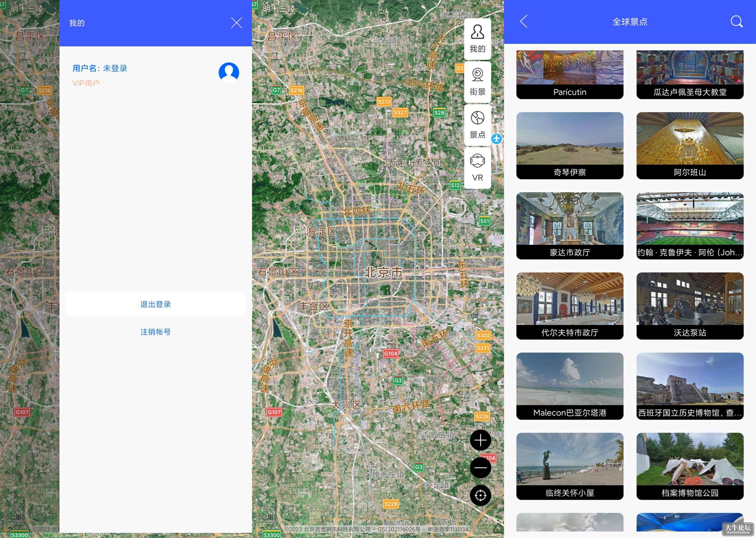The height and width of the screenshot is (538, 756).
Task: Click the airport plane icon on map
Action: (496, 139)
